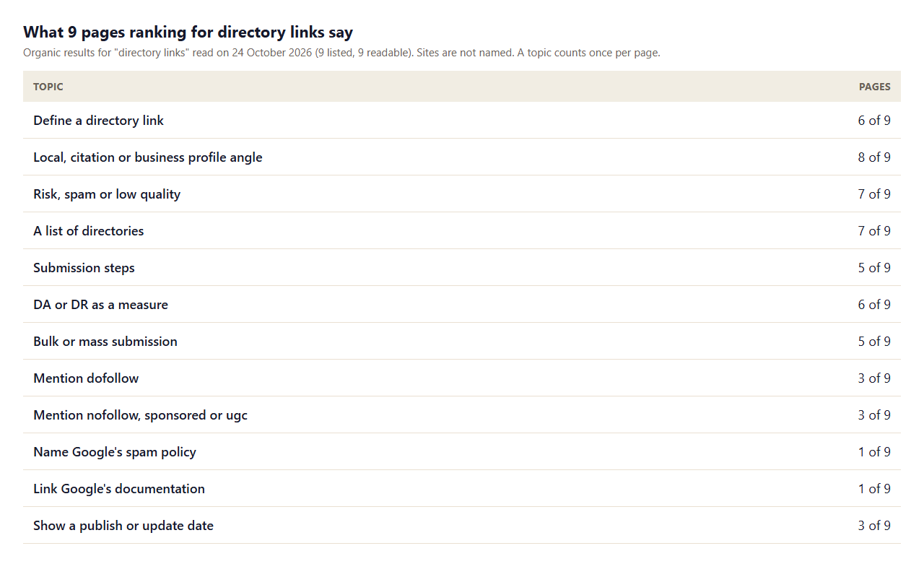Click the "8 of 9" pages value
Image resolution: width=924 pixels, height=564 pixels.
point(874,157)
